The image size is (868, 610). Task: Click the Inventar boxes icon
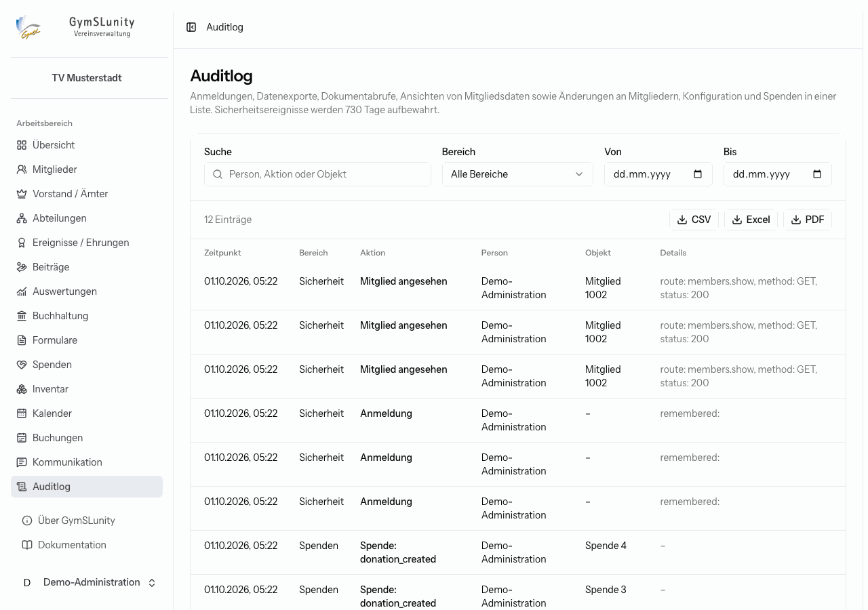click(22, 389)
